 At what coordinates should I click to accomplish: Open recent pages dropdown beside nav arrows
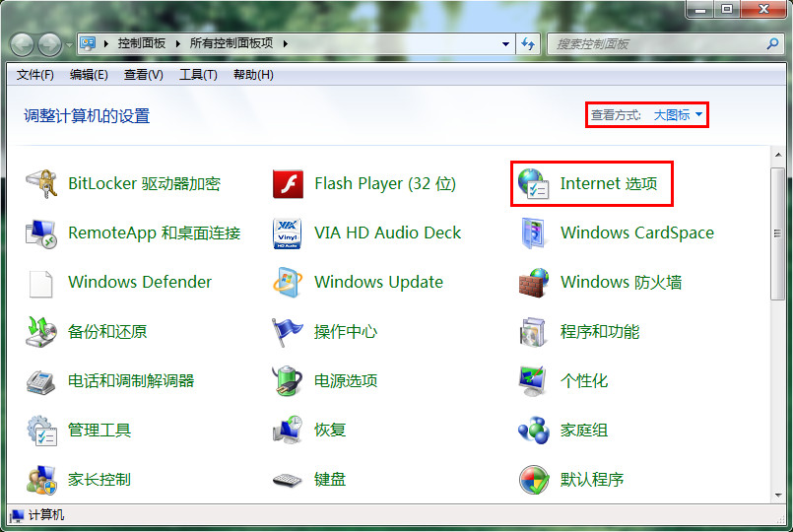point(69,44)
